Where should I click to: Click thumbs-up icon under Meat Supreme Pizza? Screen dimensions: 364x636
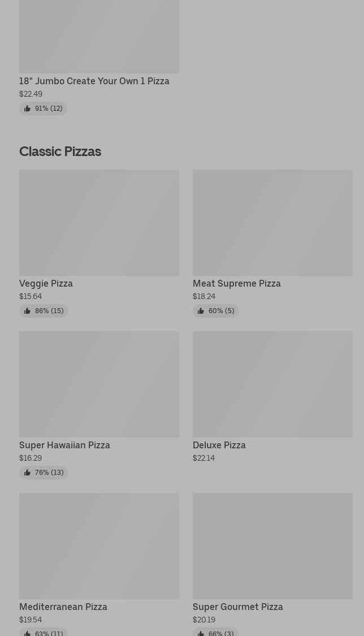coord(201,311)
